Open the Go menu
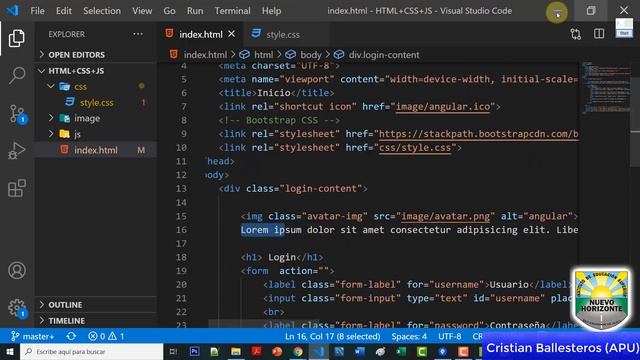Screen dimensions: 640x360 pyautogui.click(x=169, y=11)
